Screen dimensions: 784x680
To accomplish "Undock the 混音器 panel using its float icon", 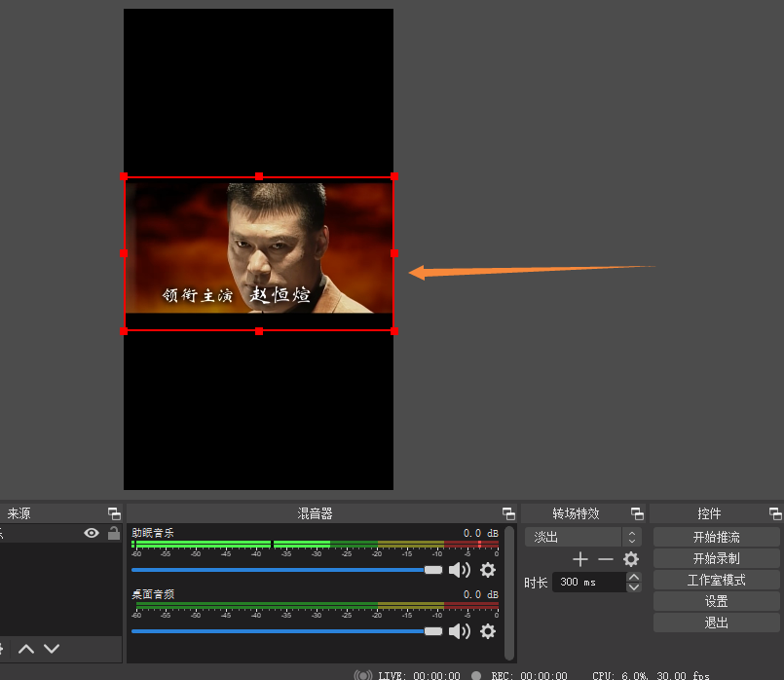I will pyautogui.click(x=508, y=513).
